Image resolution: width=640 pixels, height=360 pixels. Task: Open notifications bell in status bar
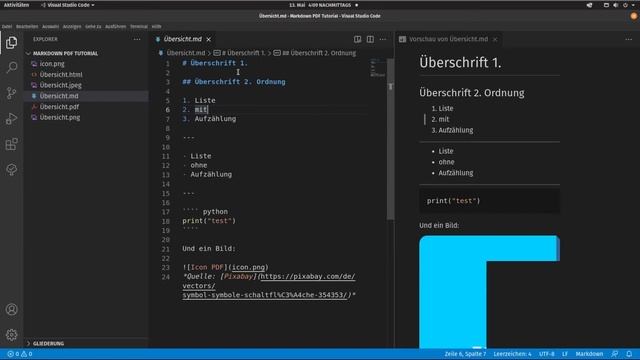[x=629, y=354]
